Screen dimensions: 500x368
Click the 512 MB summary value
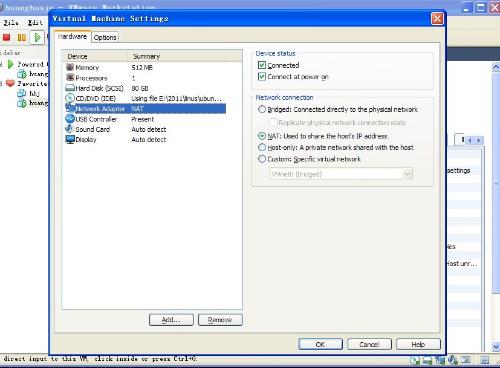tap(142, 67)
